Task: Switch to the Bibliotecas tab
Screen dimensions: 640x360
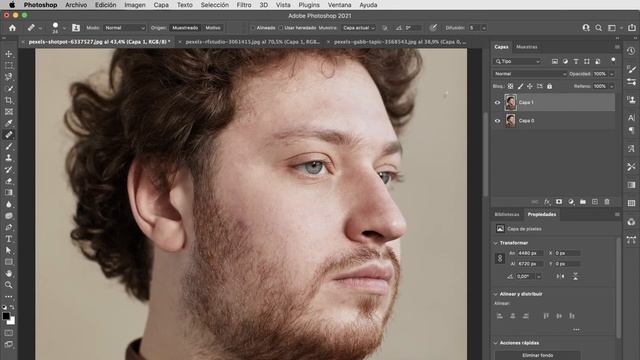Action: pos(507,214)
